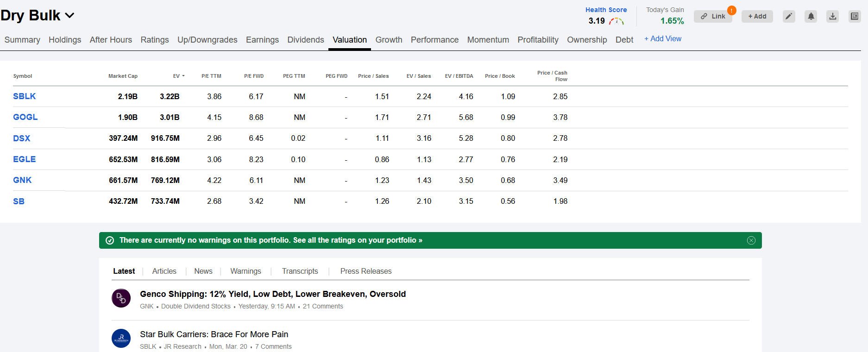Viewport: 868px width, 352px height.
Task: Click the + Add button
Action: click(757, 16)
